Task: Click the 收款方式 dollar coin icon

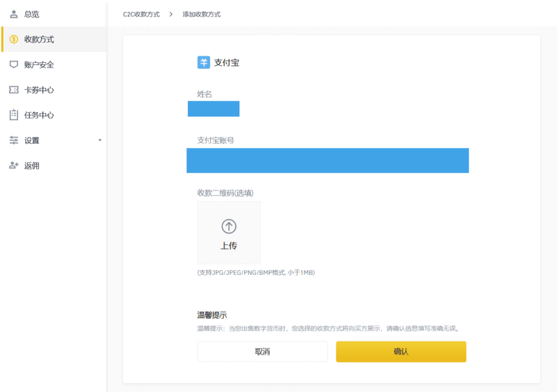Action: coord(14,39)
